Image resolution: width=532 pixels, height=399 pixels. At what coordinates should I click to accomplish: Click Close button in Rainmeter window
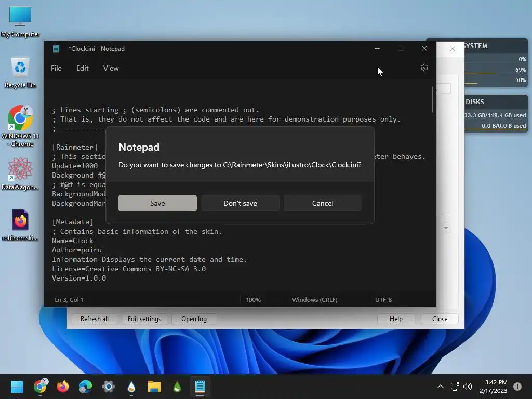pyautogui.click(x=440, y=319)
